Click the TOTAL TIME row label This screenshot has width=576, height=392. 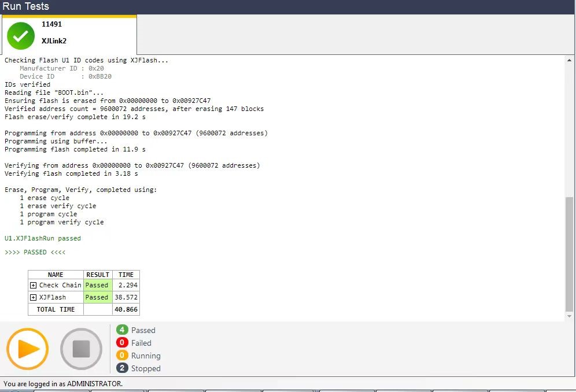[56, 309]
